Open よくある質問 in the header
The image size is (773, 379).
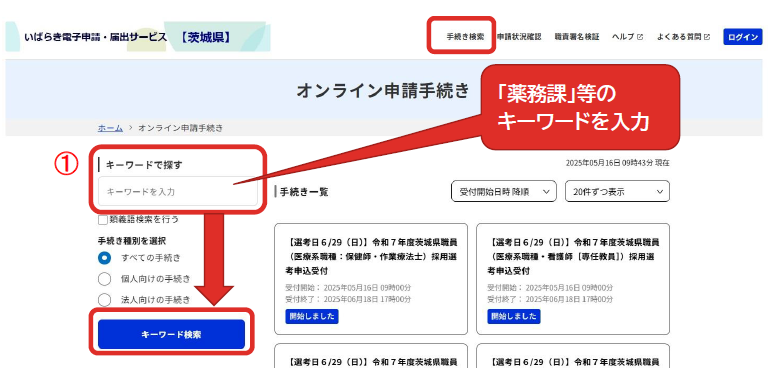[683, 37]
